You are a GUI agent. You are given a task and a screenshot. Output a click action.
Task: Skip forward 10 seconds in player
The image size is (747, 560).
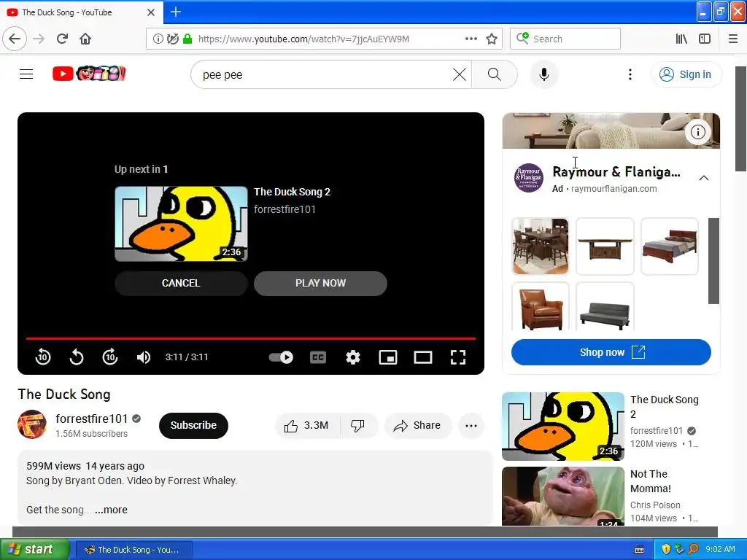pos(110,357)
